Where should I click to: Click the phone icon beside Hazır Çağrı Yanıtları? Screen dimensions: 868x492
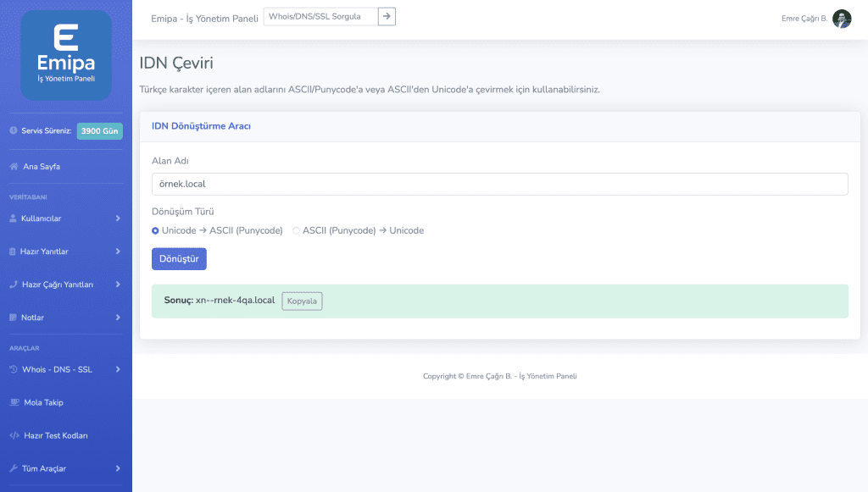[13, 285]
